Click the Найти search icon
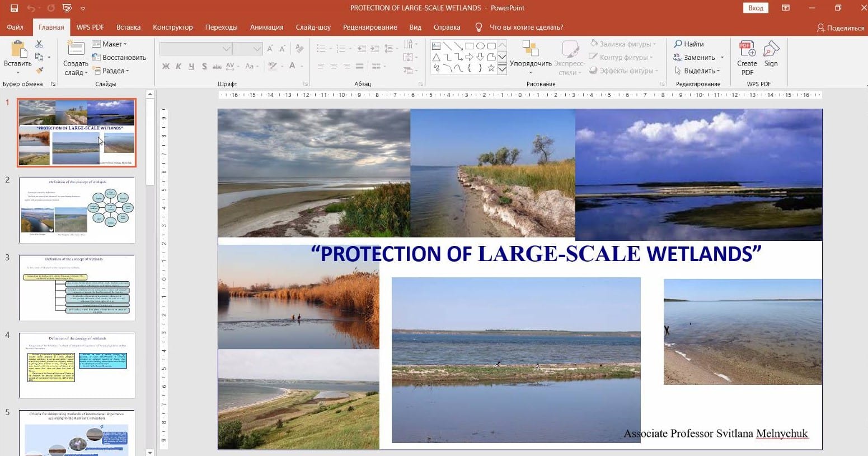Viewport: 868px width, 456px height. [x=678, y=44]
